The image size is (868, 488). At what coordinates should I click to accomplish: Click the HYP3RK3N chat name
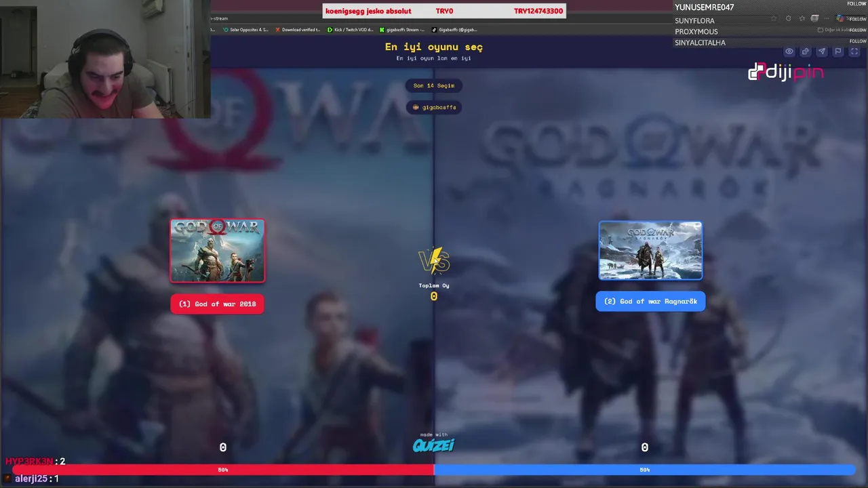coord(29,462)
